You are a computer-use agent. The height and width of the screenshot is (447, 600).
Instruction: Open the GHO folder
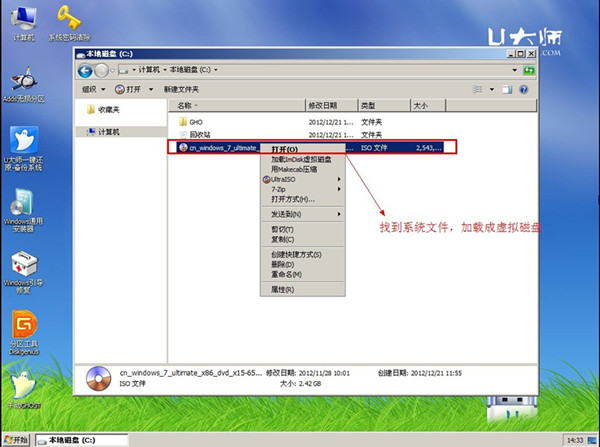(196, 121)
